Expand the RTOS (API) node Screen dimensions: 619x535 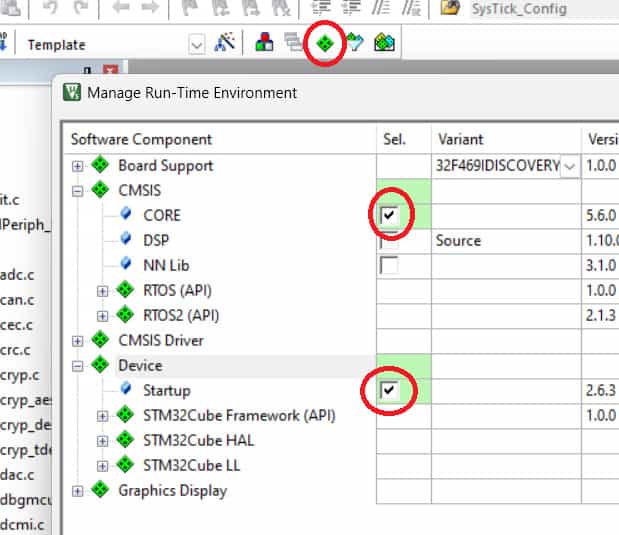click(103, 291)
